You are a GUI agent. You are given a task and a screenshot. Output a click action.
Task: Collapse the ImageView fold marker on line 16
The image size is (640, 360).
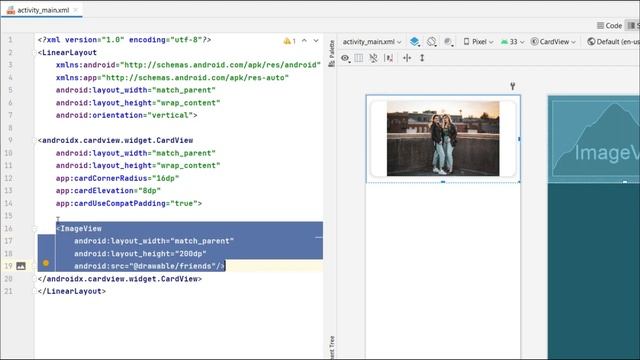click(x=35, y=229)
